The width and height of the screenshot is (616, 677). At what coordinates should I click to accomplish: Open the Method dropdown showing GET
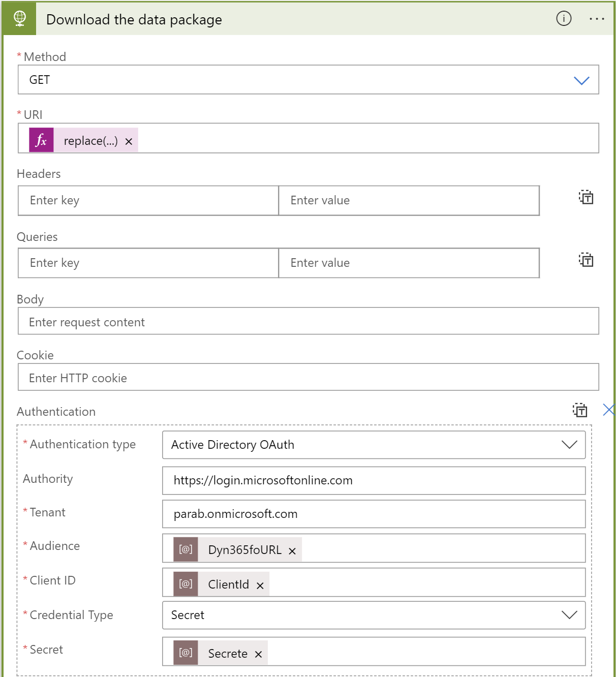click(x=582, y=80)
